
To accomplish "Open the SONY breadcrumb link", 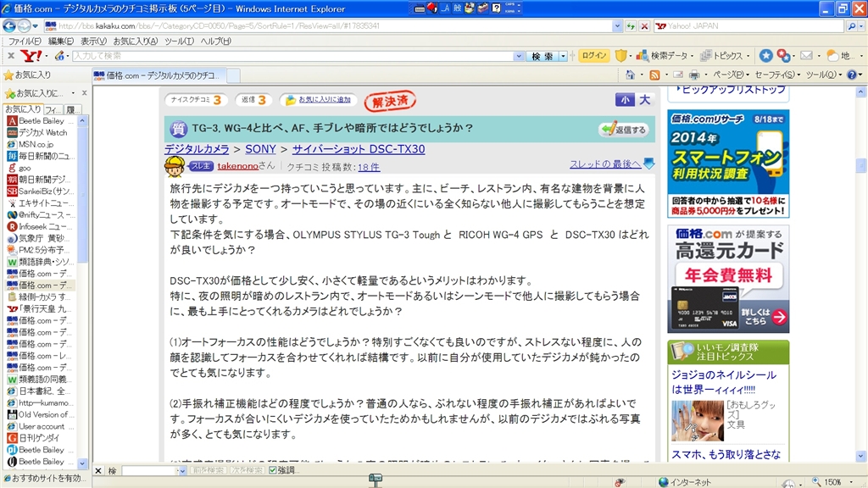I will pos(260,149).
